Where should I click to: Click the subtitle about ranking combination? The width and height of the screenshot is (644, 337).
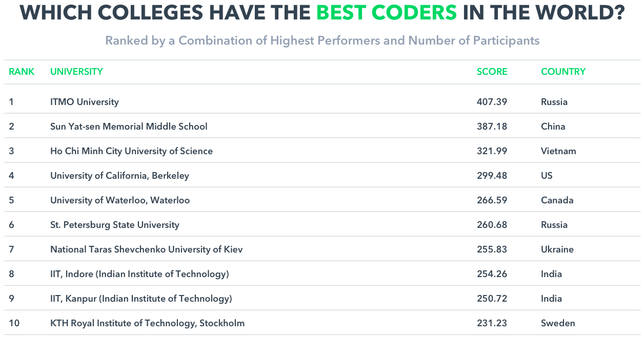coord(323,40)
